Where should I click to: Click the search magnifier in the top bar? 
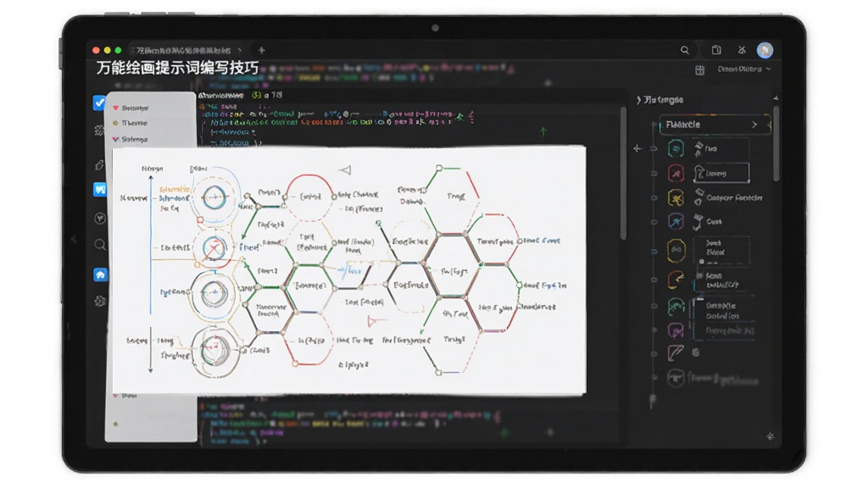[685, 50]
